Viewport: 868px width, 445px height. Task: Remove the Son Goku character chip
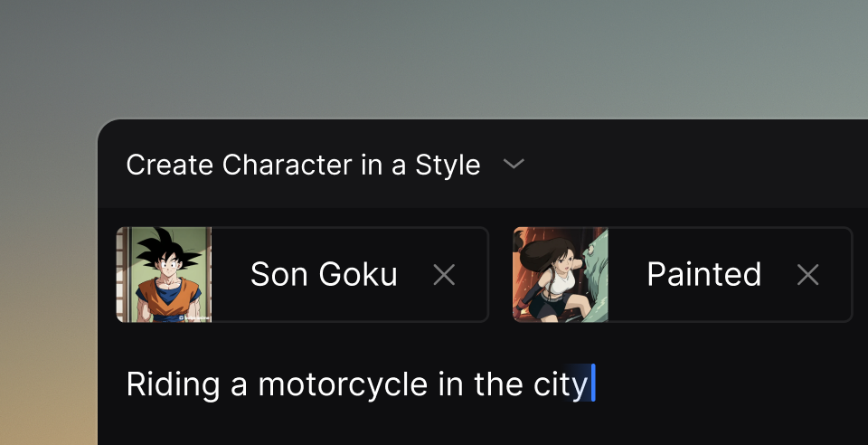click(x=444, y=275)
